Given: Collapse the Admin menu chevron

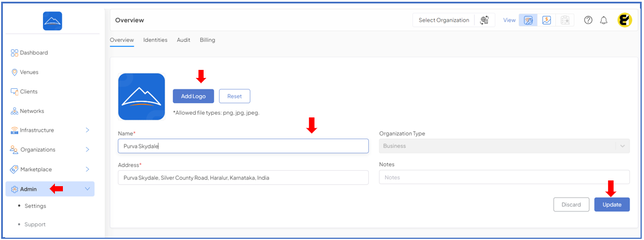Looking at the screenshot, I should [87, 189].
